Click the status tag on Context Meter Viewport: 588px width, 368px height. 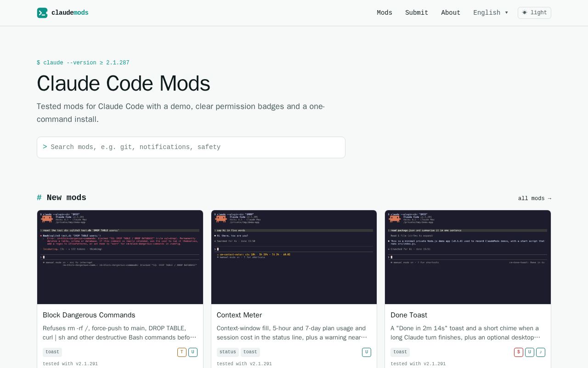[228, 352]
